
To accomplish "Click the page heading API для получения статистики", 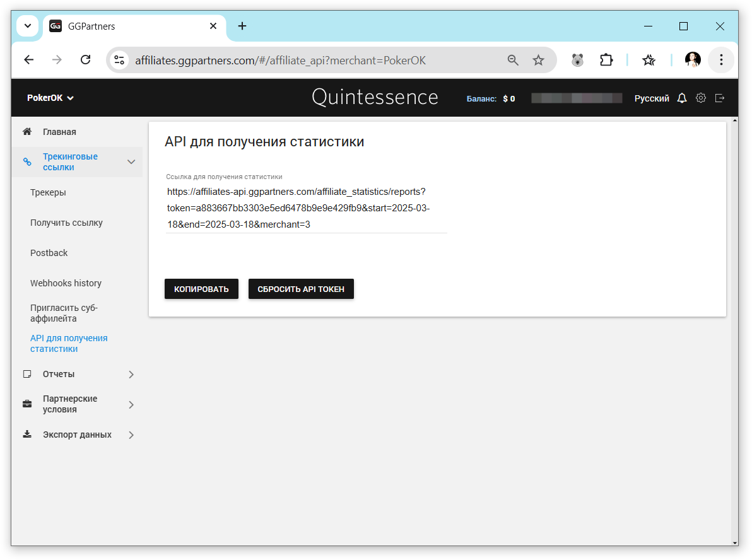I will (264, 142).
